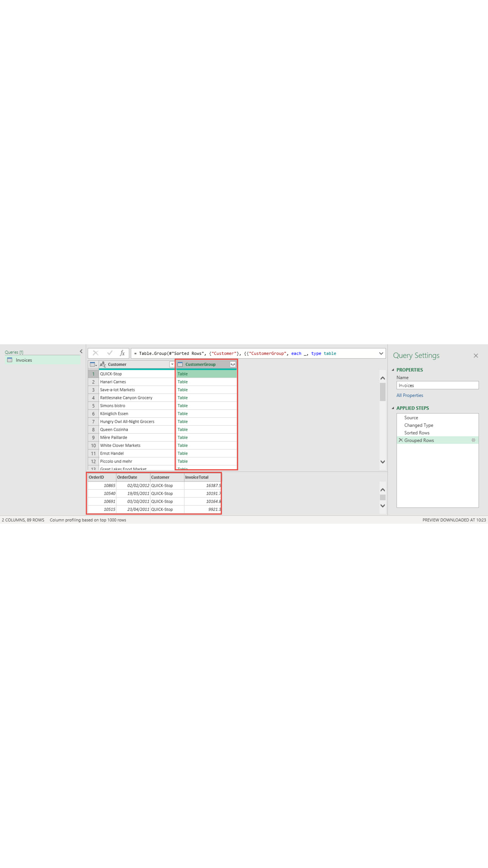Commit the formula using the checkmark icon
Image resolution: width=488 pixels, height=868 pixels.
point(109,353)
